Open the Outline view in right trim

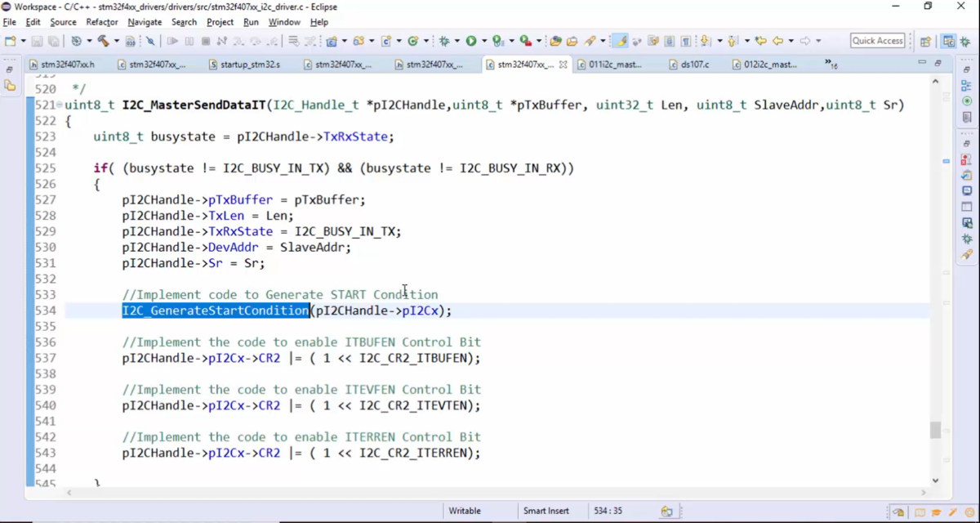(x=967, y=86)
